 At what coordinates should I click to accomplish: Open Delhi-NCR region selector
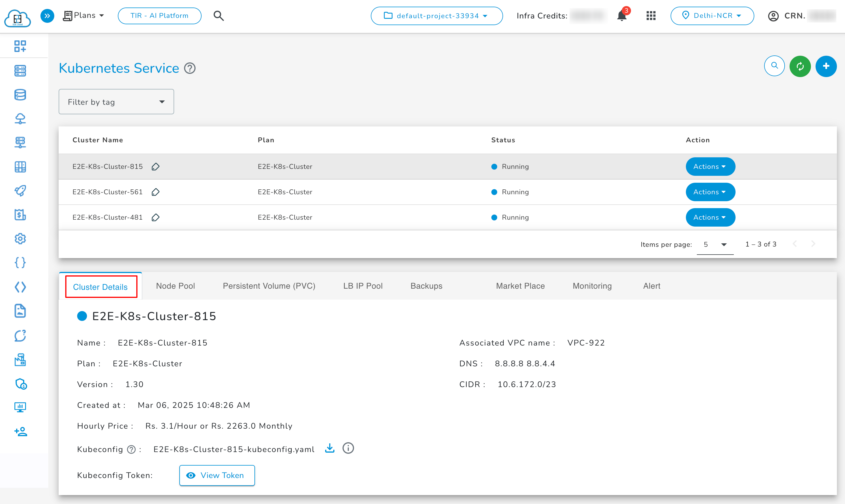pyautogui.click(x=712, y=16)
